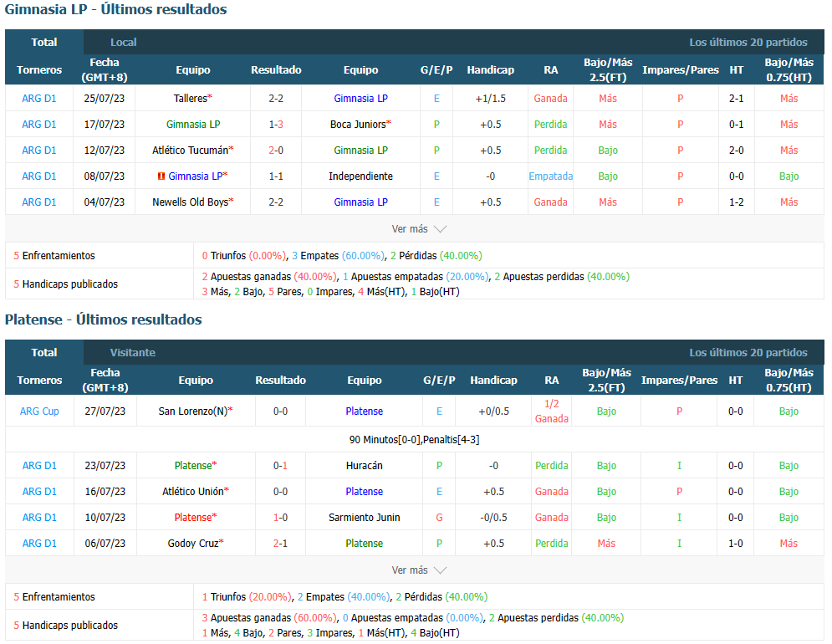Click '1 Triunfos (20.00%)' statistic for Platense
The image size is (832, 644).
(248, 597)
